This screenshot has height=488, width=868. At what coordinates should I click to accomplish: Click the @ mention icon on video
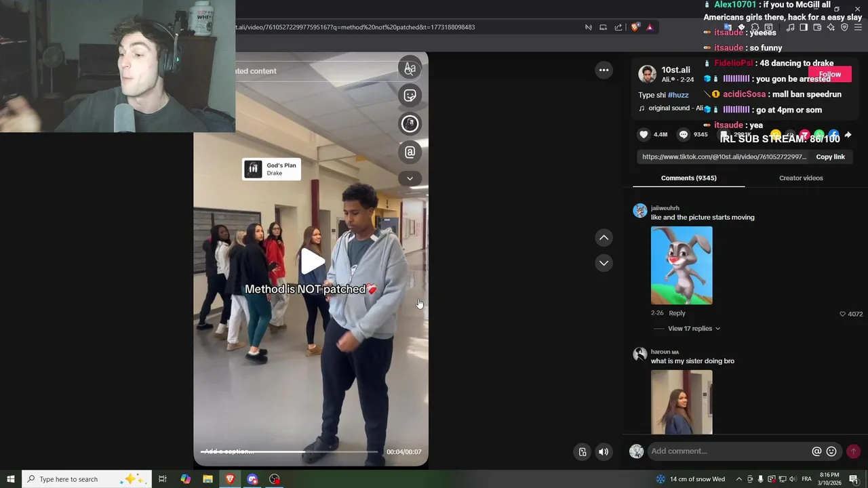click(x=410, y=152)
